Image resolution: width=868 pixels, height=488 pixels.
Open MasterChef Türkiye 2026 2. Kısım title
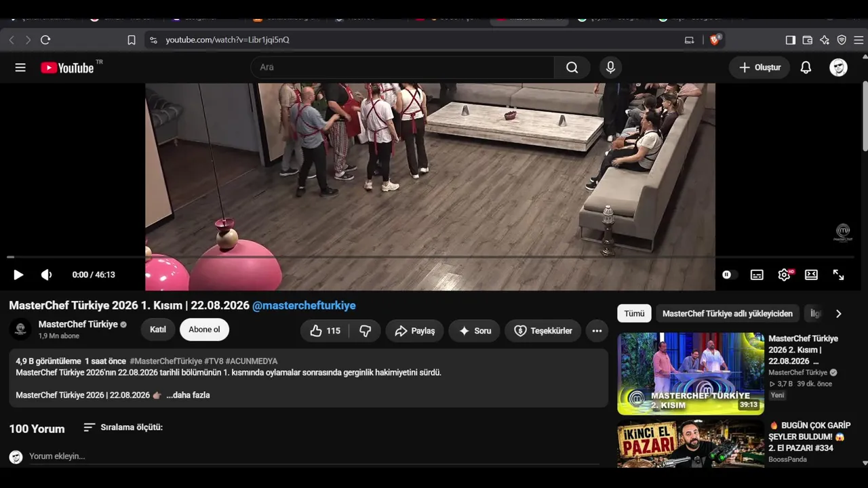click(x=803, y=350)
